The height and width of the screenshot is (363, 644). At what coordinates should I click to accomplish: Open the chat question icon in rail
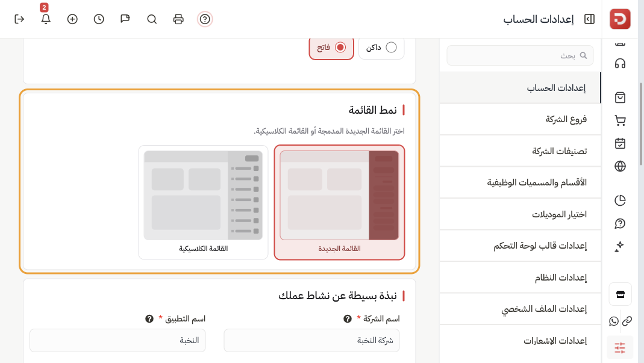click(x=620, y=223)
